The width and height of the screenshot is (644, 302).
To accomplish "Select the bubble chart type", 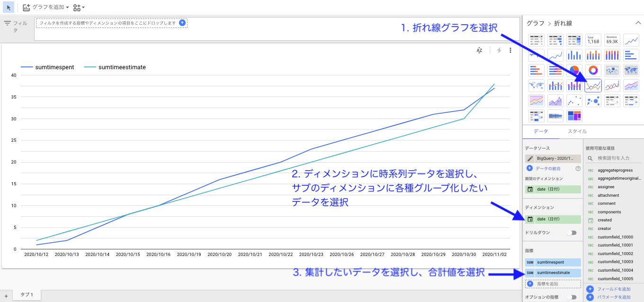I will [593, 101].
